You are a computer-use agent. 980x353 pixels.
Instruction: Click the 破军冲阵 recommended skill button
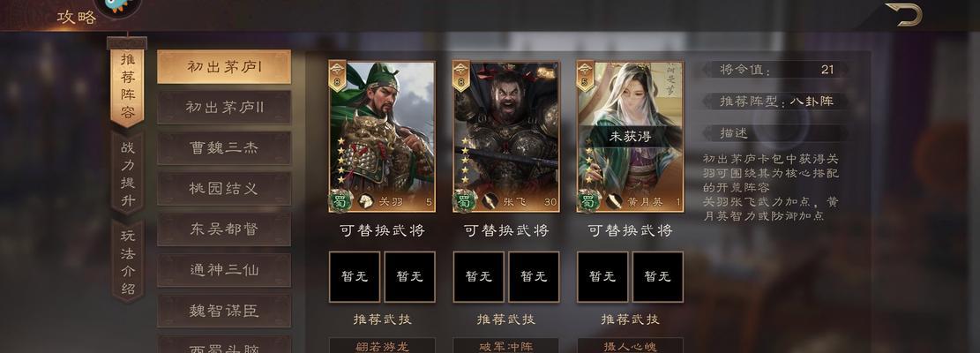click(506, 346)
